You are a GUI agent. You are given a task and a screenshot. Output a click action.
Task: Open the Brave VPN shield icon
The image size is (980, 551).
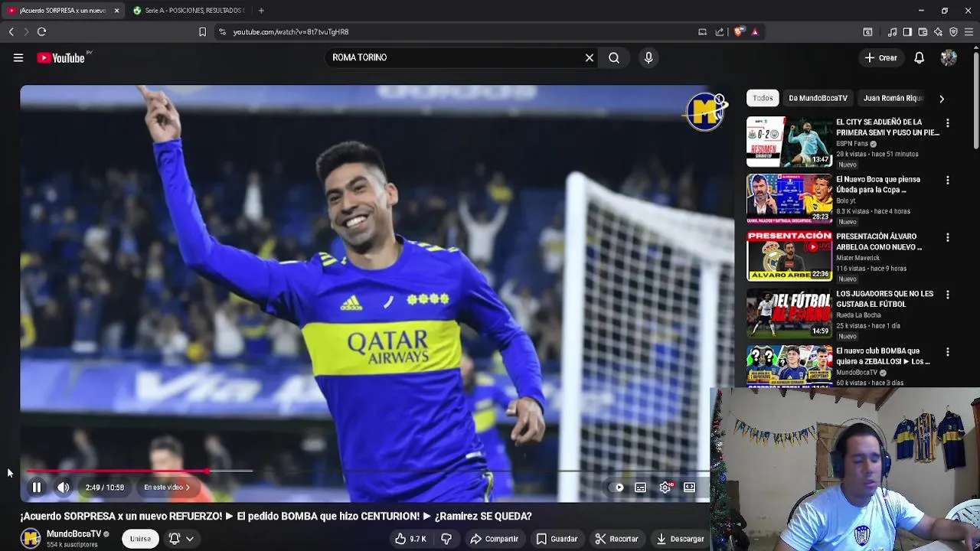click(x=953, y=32)
